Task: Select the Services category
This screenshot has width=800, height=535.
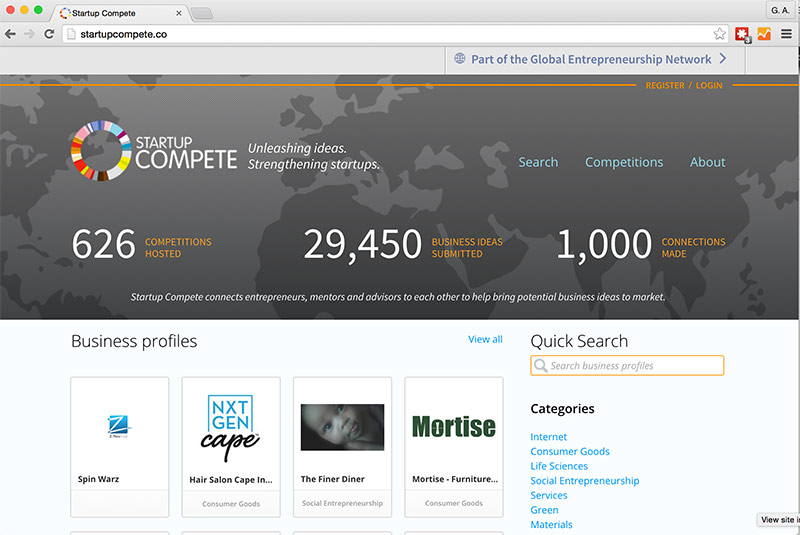Action: 548,495
